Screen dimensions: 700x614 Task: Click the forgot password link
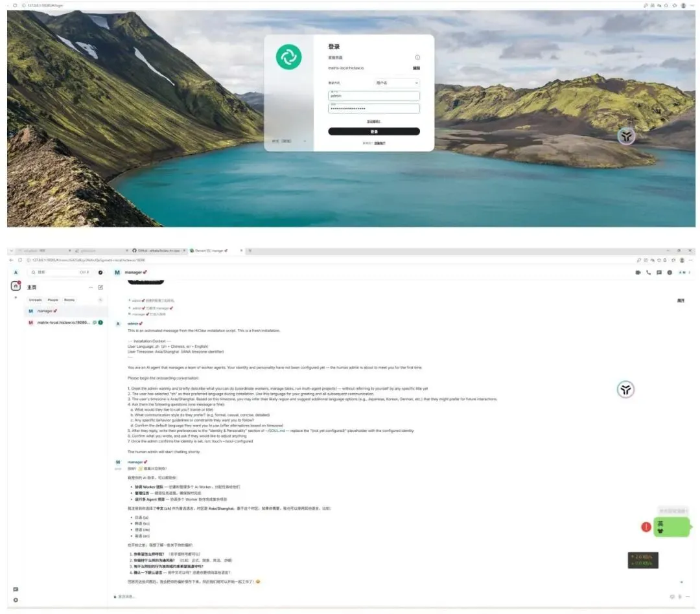point(374,121)
